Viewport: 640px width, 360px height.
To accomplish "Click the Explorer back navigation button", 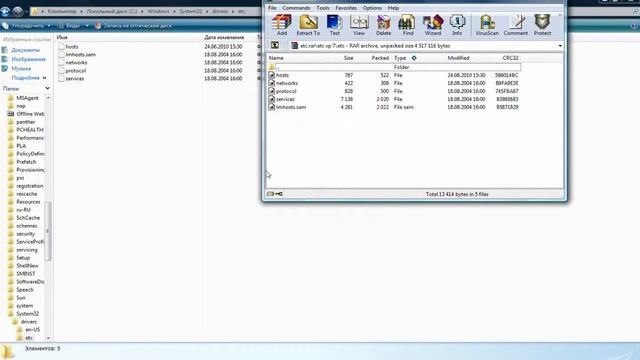I will [x=5, y=11].
